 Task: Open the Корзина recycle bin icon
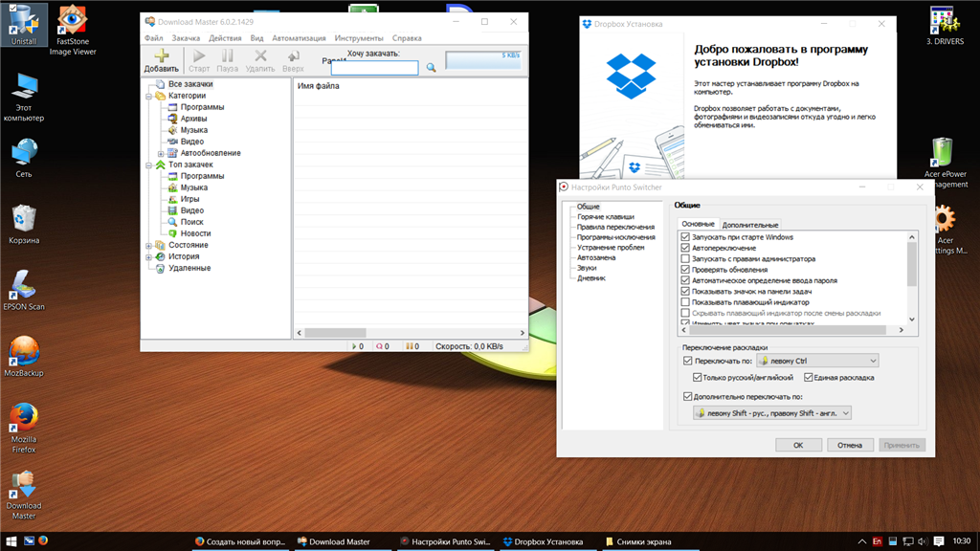point(24,224)
